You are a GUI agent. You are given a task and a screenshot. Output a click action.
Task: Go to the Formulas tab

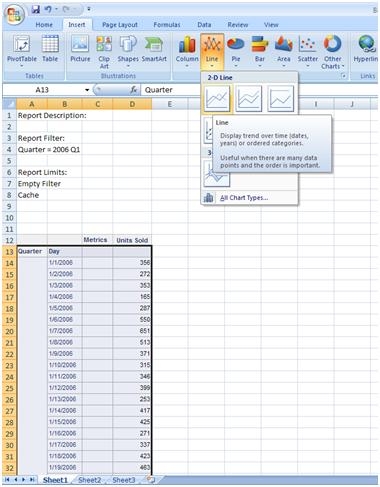(167, 25)
